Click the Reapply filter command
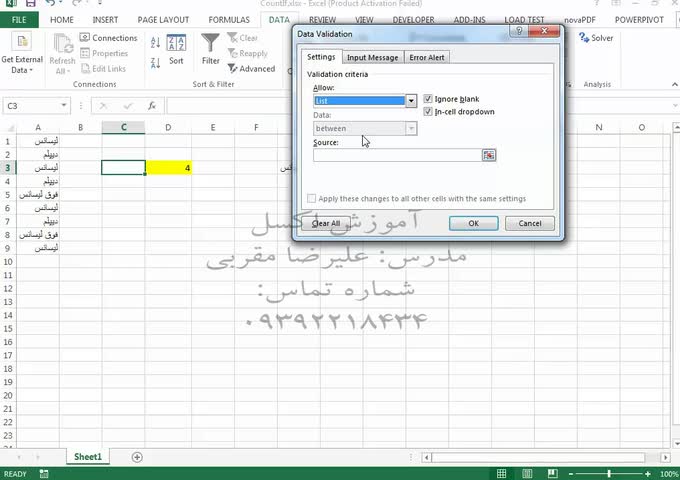680x480 pixels. pos(248,53)
